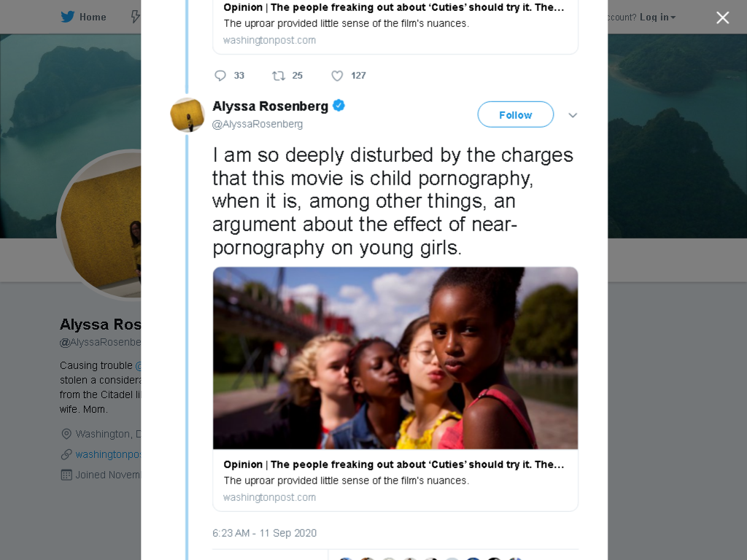This screenshot has width=747, height=560.
Task: Open the Cuties article image
Action: pyautogui.click(x=395, y=358)
